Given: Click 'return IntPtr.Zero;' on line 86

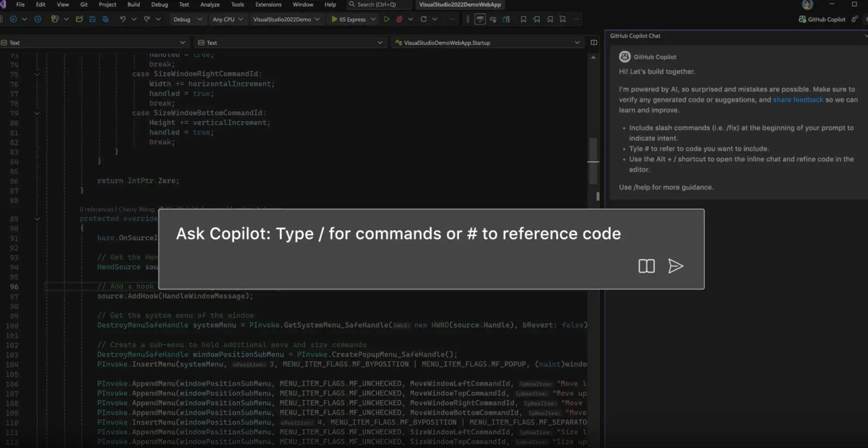Looking at the screenshot, I should 138,181.
